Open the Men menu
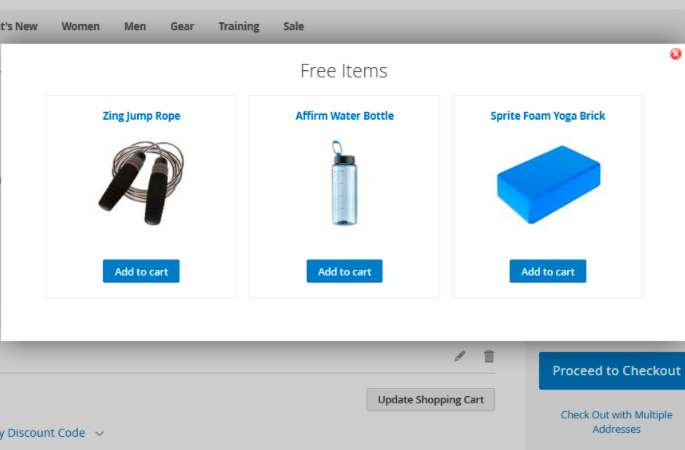This screenshot has width=685, height=450. click(135, 26)
